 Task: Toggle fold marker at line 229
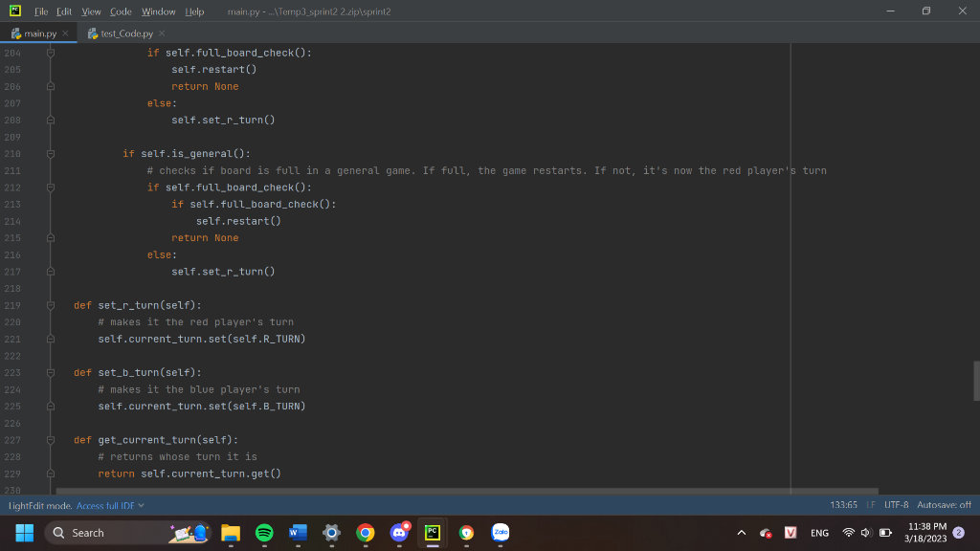click(51, 474)
